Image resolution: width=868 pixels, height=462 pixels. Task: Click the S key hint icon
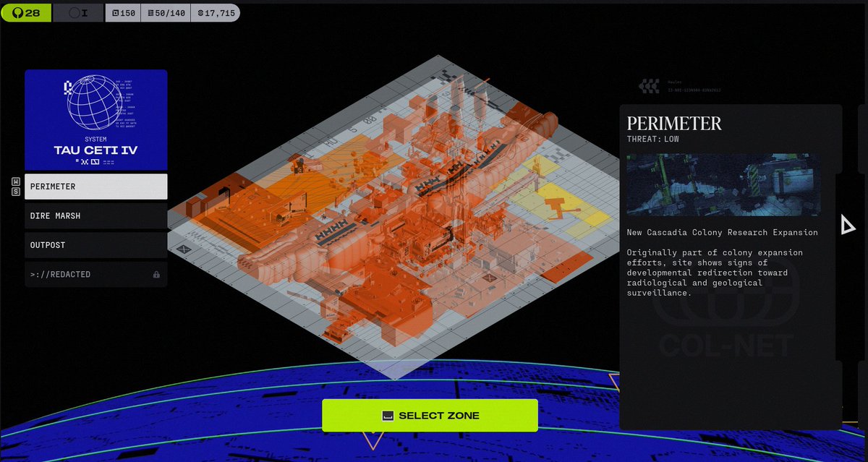click(x=16, y=192)
